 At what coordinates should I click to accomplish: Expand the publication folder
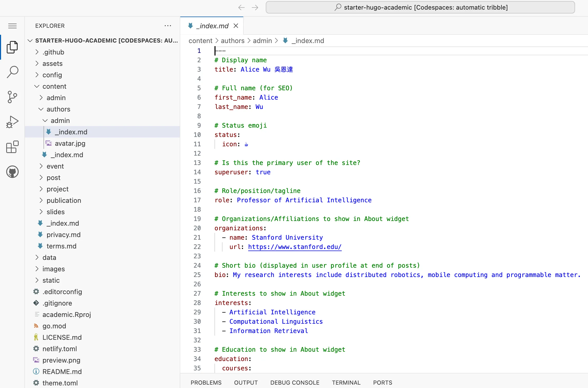63,200
